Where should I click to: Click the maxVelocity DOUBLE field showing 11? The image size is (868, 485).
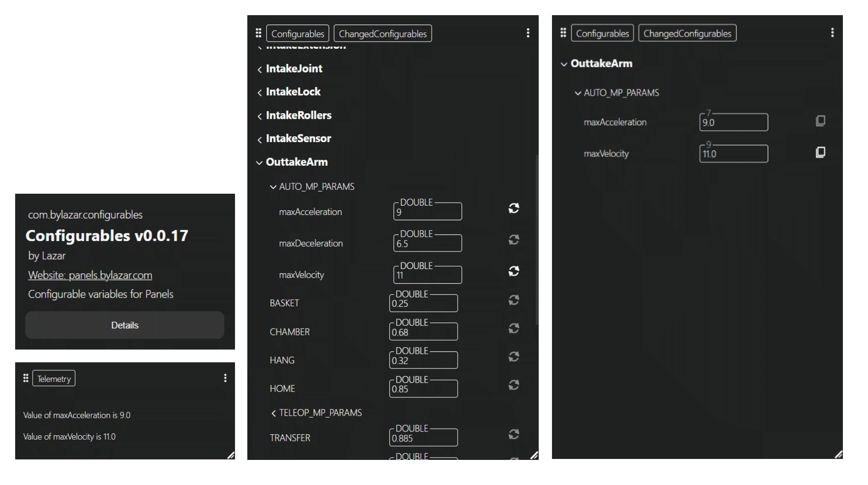pos(427,275)
